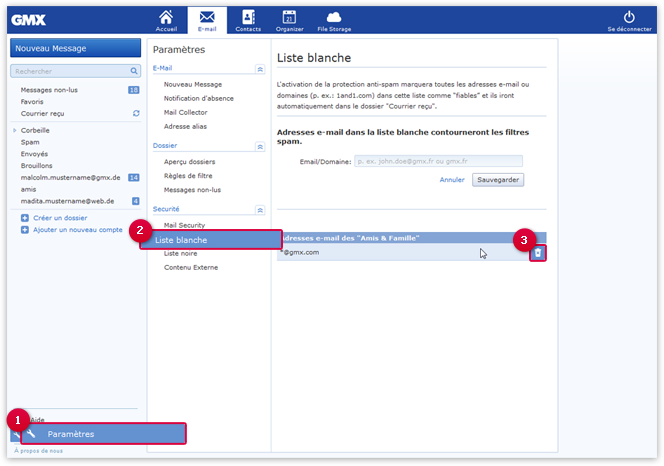Open Liste noire settings

(180, 253)
